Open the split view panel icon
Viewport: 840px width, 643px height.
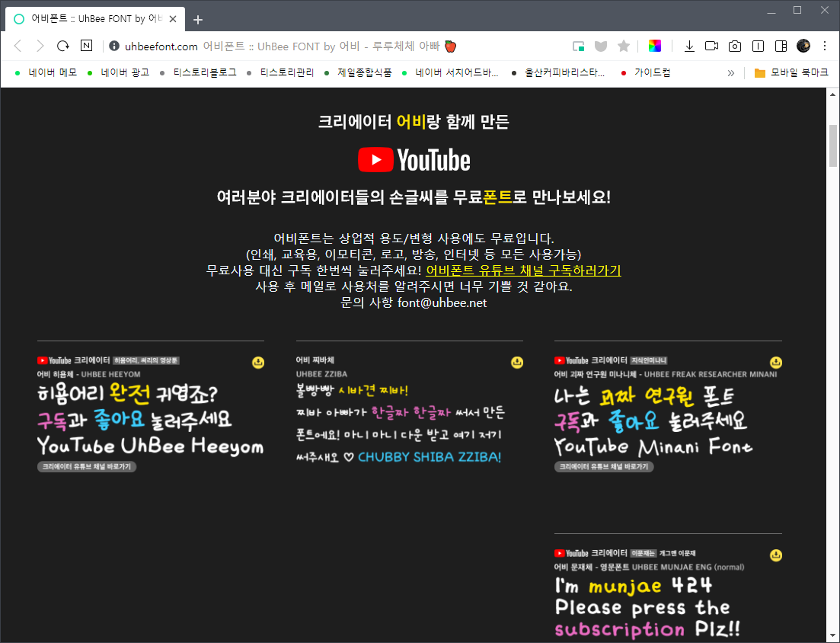(x=781, y=46)
